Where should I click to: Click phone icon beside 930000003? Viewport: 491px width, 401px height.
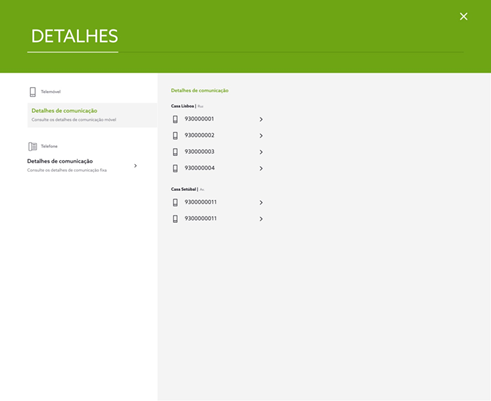(x=175, y=152)
